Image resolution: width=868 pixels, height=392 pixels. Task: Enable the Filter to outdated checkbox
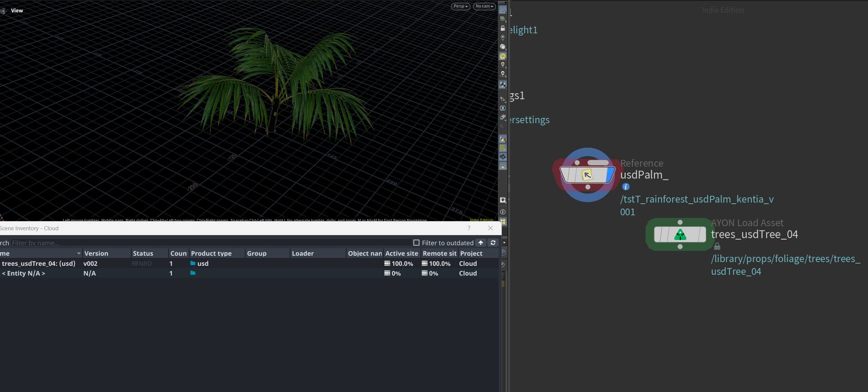click(x=416, y=243)
